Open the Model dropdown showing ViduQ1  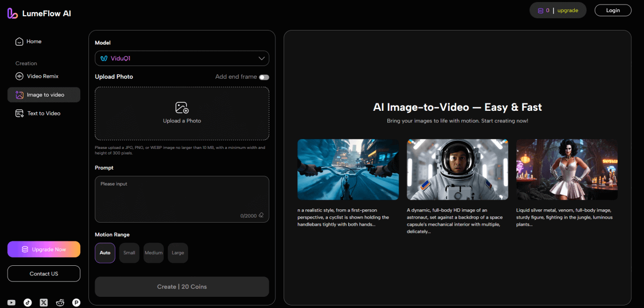[182, 58]
